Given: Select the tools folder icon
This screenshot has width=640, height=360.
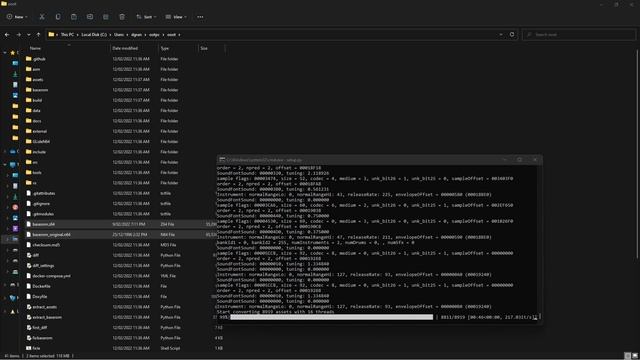Looking at the screenshot, I should tap(29, 172).
